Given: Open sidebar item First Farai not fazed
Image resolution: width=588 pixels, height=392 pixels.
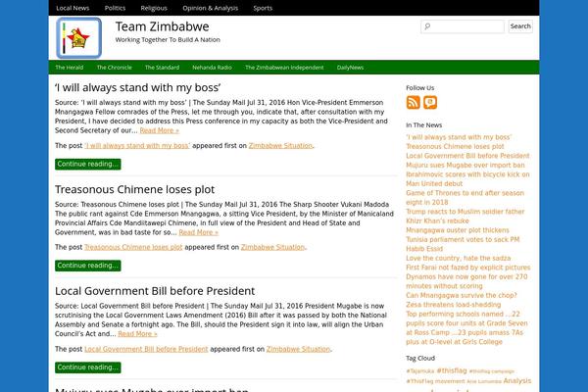Looking at the screenshot, I should click(x=468, y=268).
